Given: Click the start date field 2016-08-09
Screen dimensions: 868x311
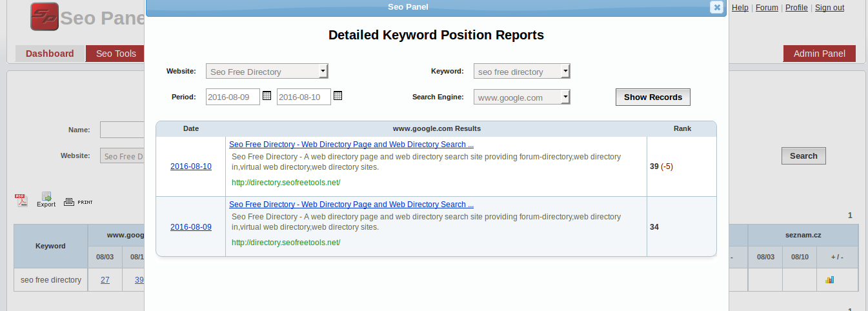Looking at the screenshot, I should (233, 97).
